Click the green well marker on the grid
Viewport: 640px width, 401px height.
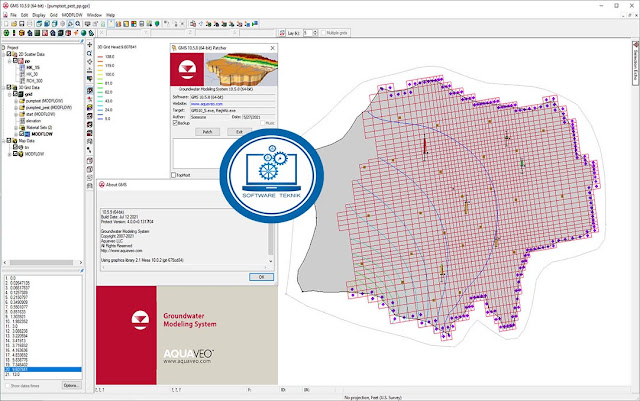click(x=522, y=164)
